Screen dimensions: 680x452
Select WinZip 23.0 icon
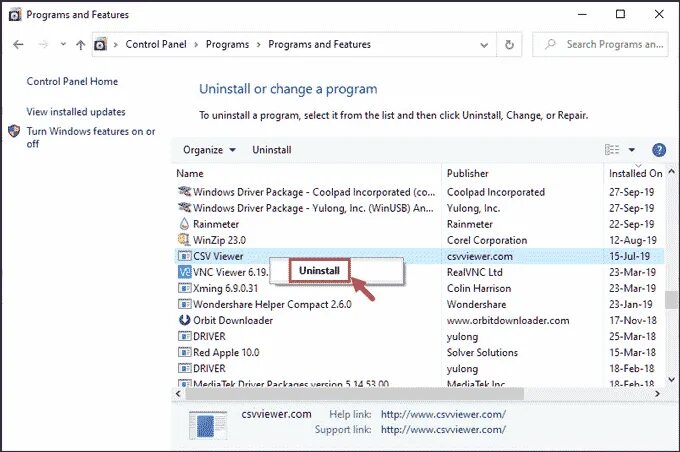184,240
